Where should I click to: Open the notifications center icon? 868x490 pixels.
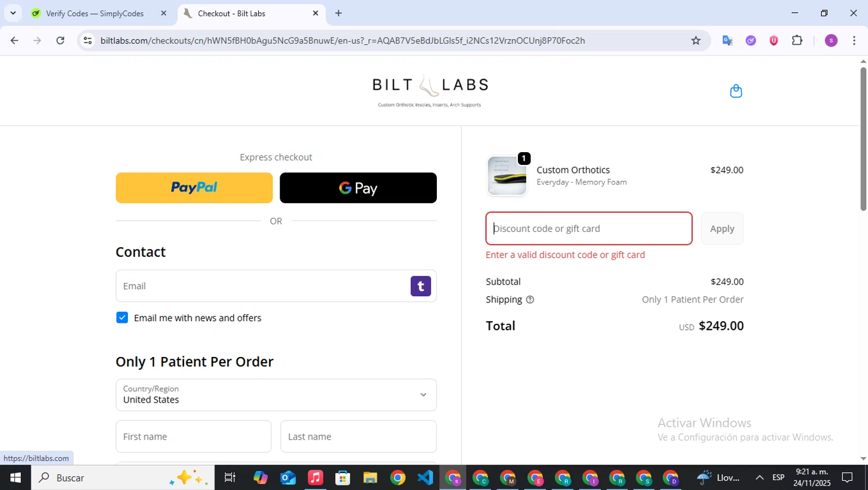tap(847, 478)
